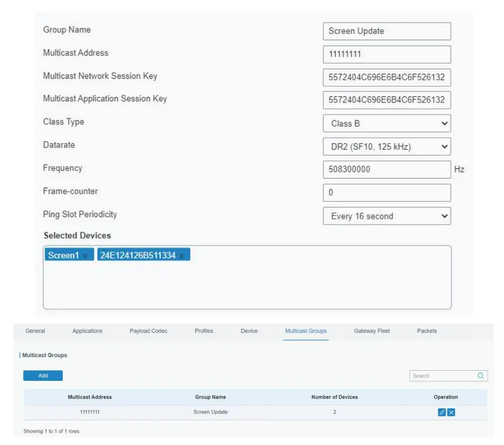The image size is (504, 445).
Task: Switch to the Gateway Fleet tab
Action: click(x=371, y=331)
